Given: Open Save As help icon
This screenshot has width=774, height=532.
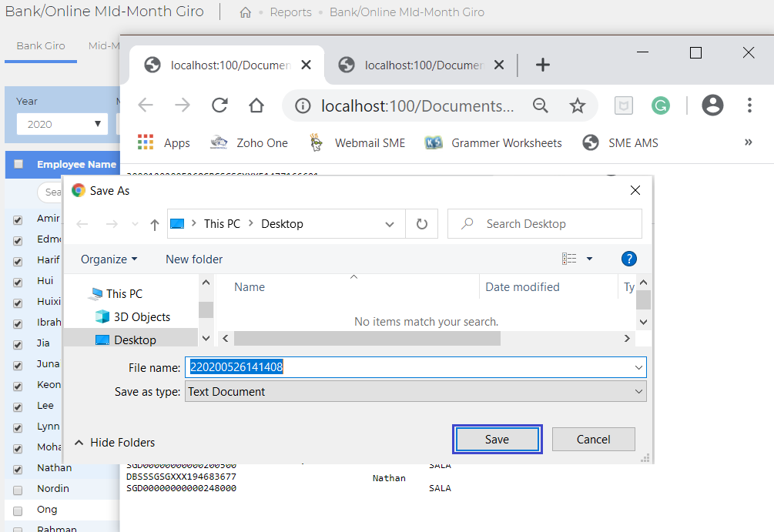Looking at the screenshot, I should tap(629, 259).
